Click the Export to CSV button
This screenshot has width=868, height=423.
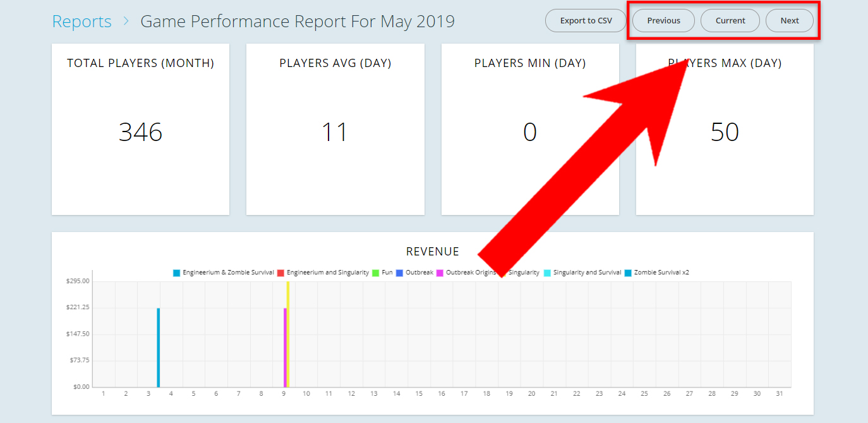[586, 21]
